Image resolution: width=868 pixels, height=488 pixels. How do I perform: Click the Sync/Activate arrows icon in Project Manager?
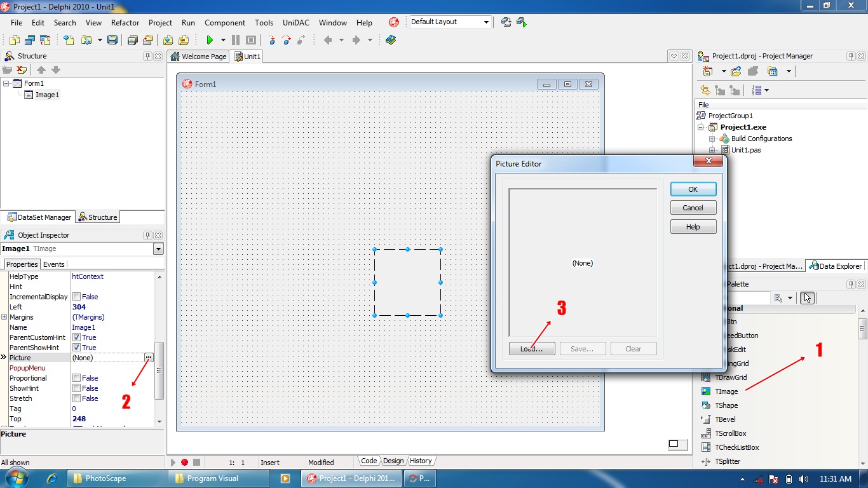pos(705,90)
